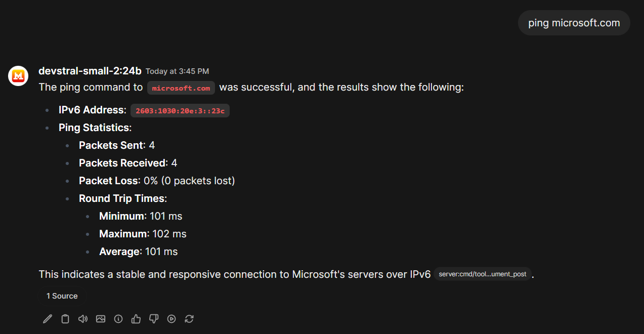This screenshot has height=334, width=644.
Task: Click the devstral model avatar icon
Action: (x=18, y=76)
